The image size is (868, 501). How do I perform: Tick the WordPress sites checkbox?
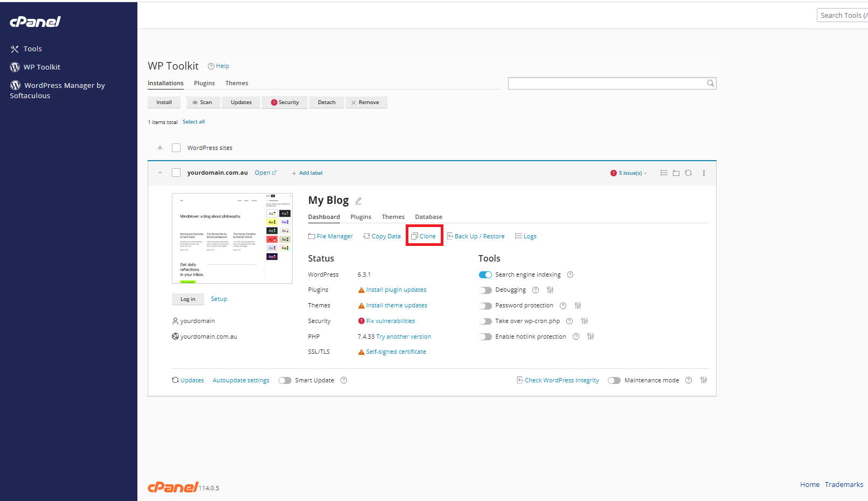click(176, 148)
